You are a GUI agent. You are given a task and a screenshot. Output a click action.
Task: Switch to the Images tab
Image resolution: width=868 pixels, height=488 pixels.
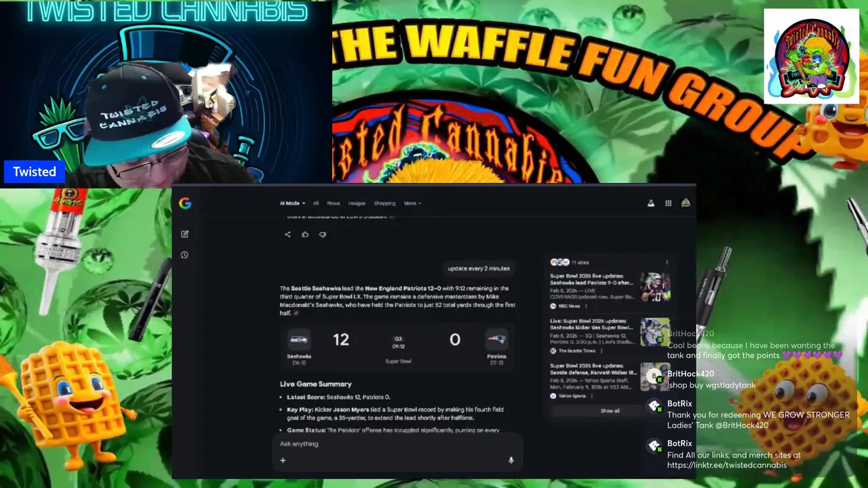[x=357, y=203]
